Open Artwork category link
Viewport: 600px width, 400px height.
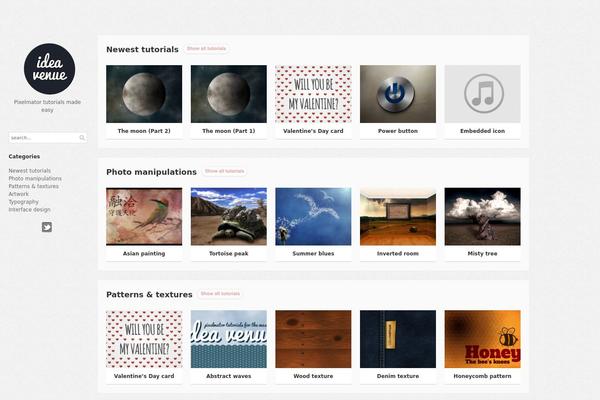tap(18, 194)
